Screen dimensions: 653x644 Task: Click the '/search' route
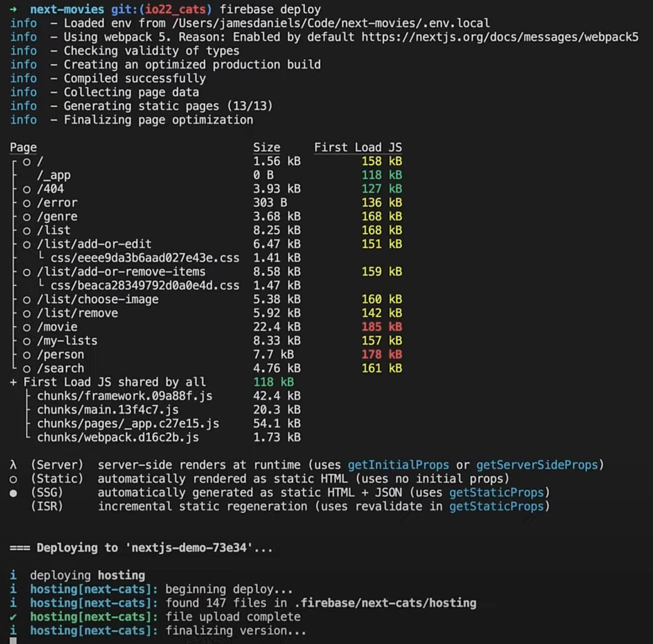[x=60, y=368]
